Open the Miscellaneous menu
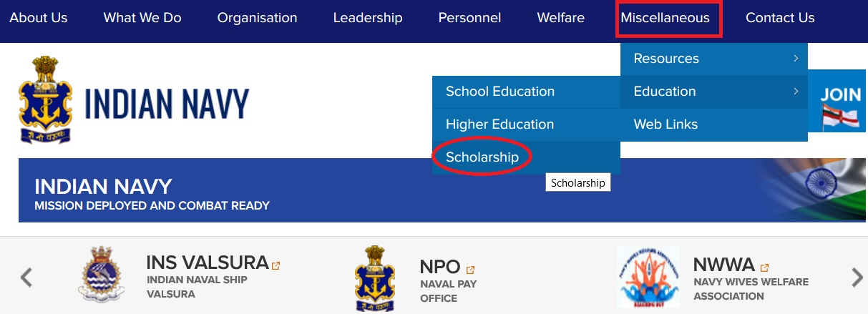This screenshot has width=868, height=314. 665,19
